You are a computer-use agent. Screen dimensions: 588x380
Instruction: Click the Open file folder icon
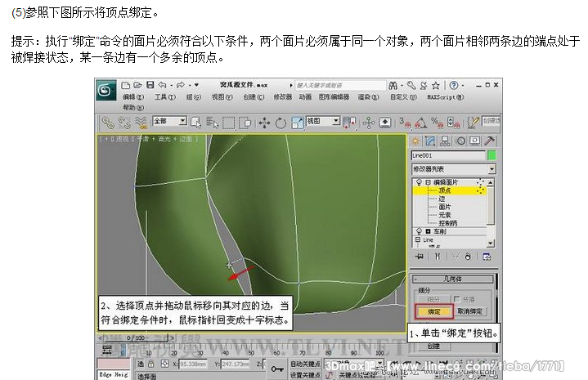137,85
